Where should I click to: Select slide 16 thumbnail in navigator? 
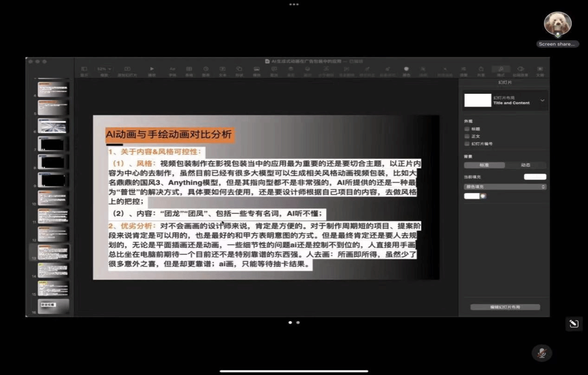pyautogui.click(x=53, y=306)
